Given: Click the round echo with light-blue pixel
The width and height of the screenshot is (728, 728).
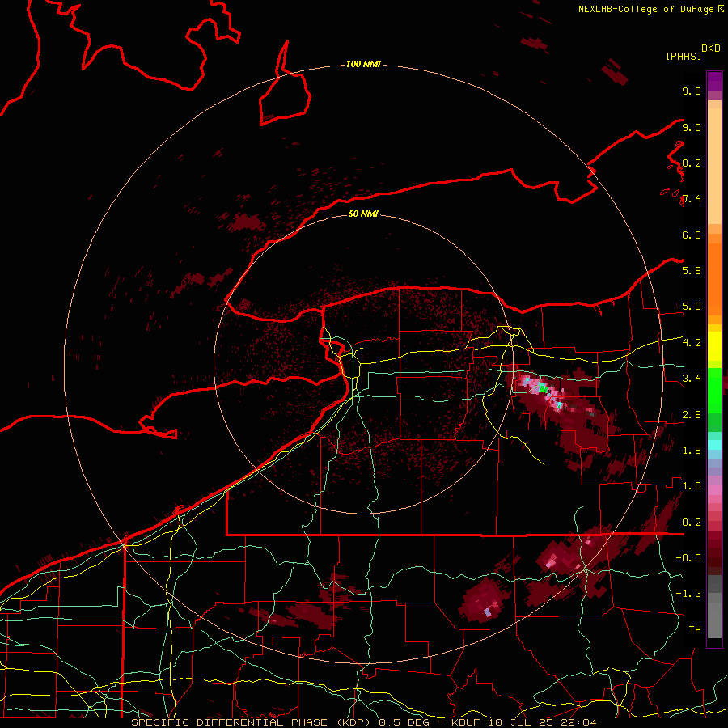Looking at the screenshot, I should pos(483,600).
